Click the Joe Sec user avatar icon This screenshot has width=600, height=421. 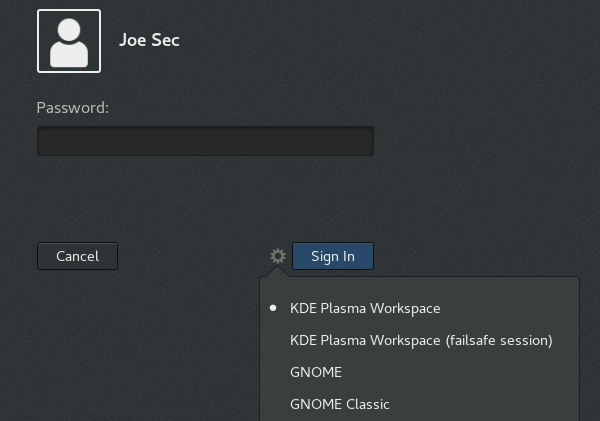(x=69, y=41)
